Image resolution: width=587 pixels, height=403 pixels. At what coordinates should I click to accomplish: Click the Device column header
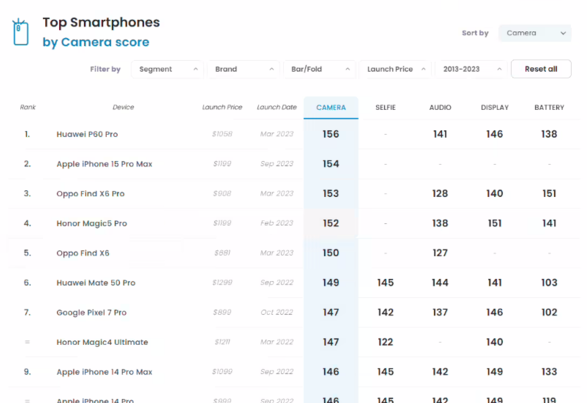tap(123, 107)
